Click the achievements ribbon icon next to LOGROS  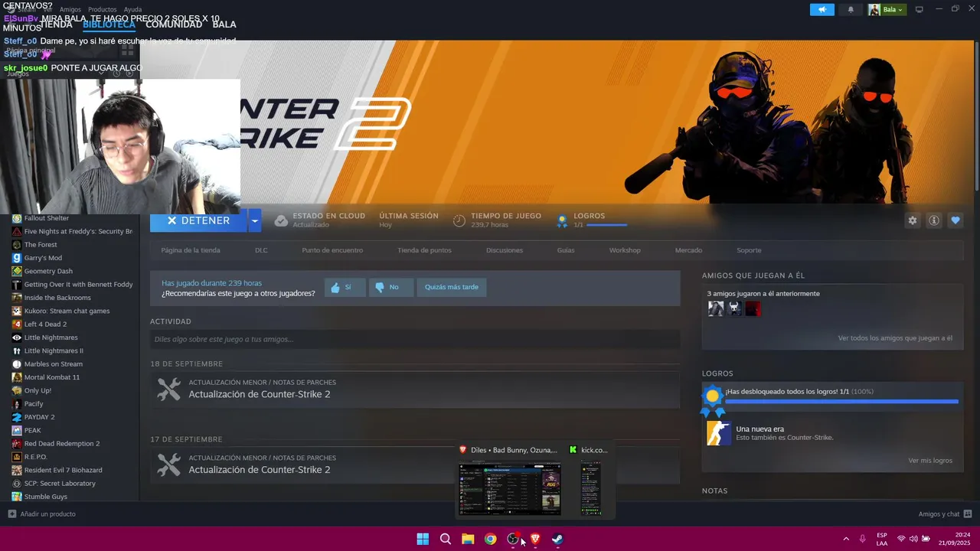click(562, 220)
